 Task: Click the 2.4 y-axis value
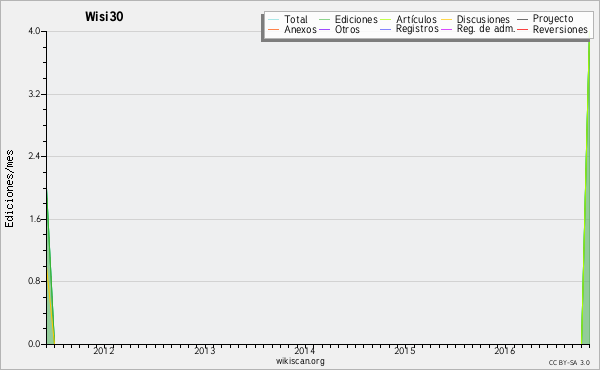pyautogui.click(x=34, y=156)
